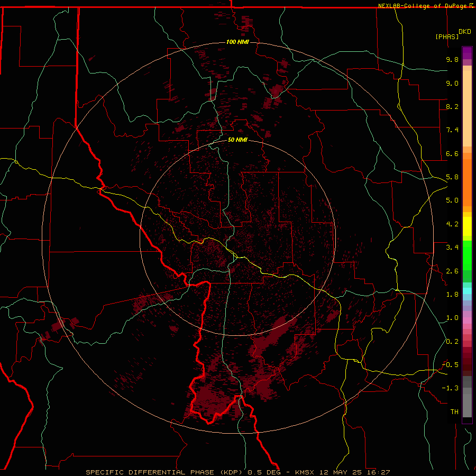Click the 6.6 scale value
Viewport: 476px width, 476px height.
tap(452, 153)
